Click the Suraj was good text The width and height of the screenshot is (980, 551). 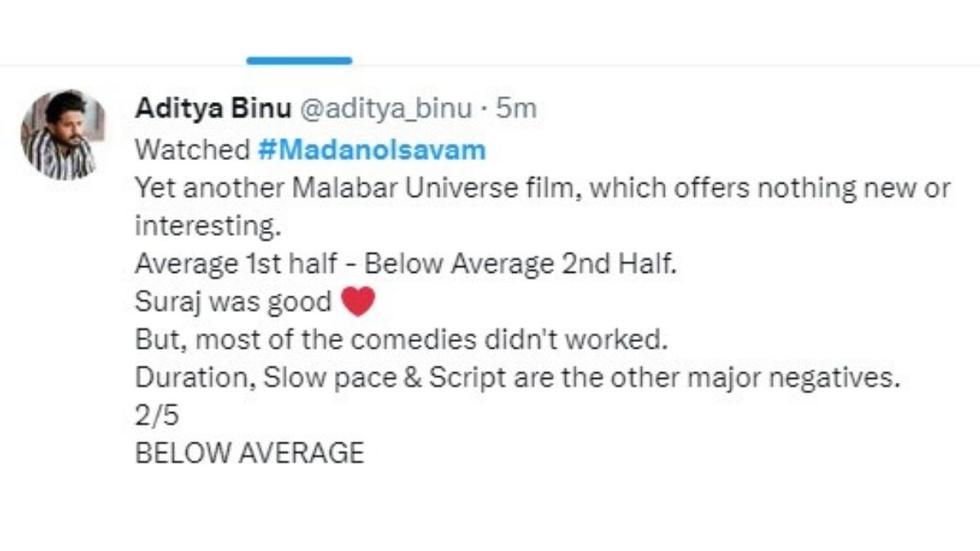point(233,303)
